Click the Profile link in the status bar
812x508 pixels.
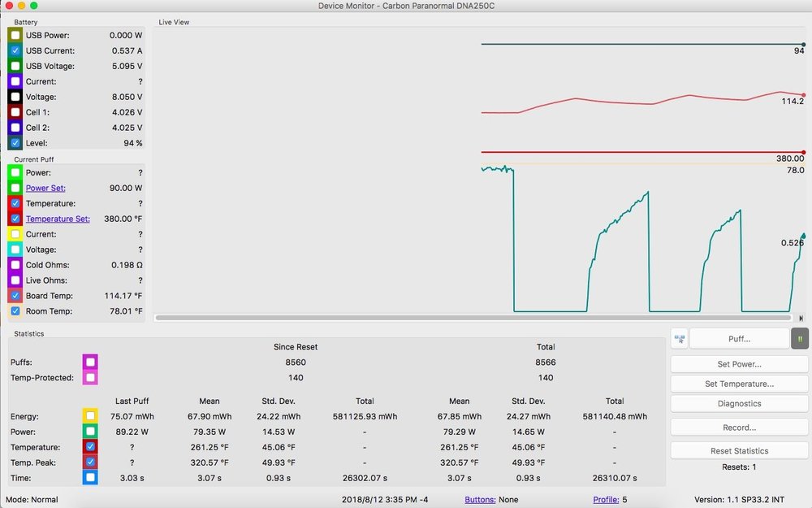click(x=606, y=499)
